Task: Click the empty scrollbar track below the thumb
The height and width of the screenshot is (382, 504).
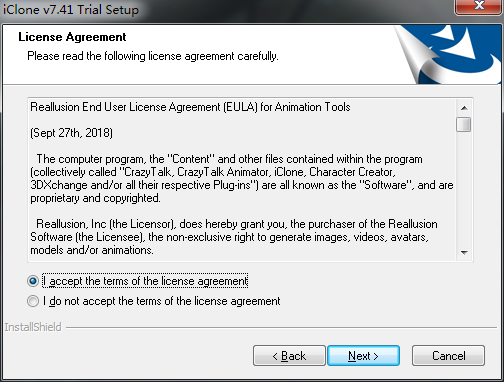Action: pyautogui.click(x=464, y=189)
